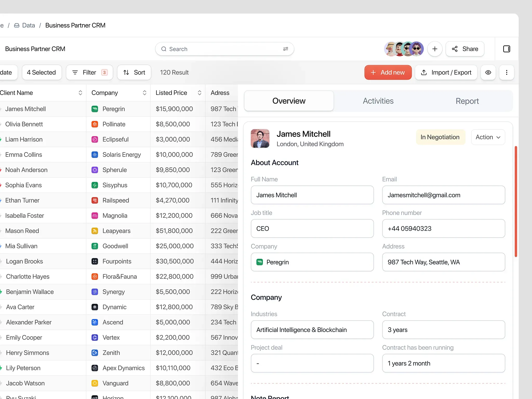The height and width of the screenshot is (399, 532).
Task: Open the Report tab
Action: coord(467,101)
